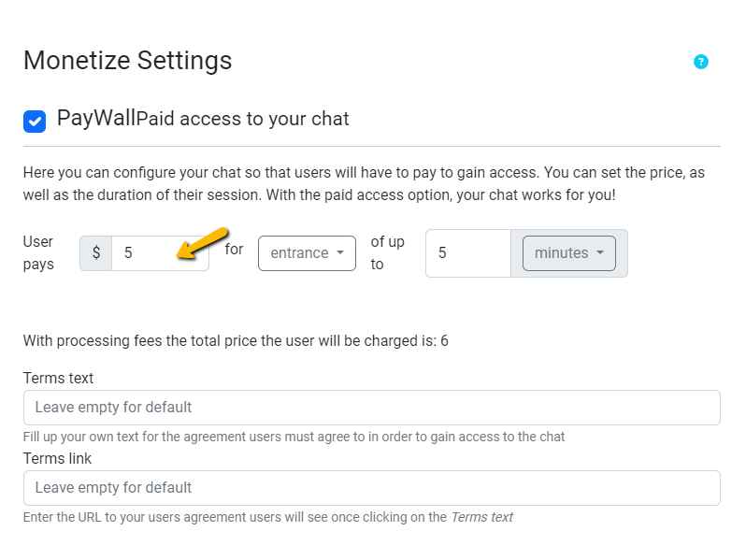Click the blue help question mark icon
The height and width of the screenshot is (560, 746).
click(x=701, y=62)
